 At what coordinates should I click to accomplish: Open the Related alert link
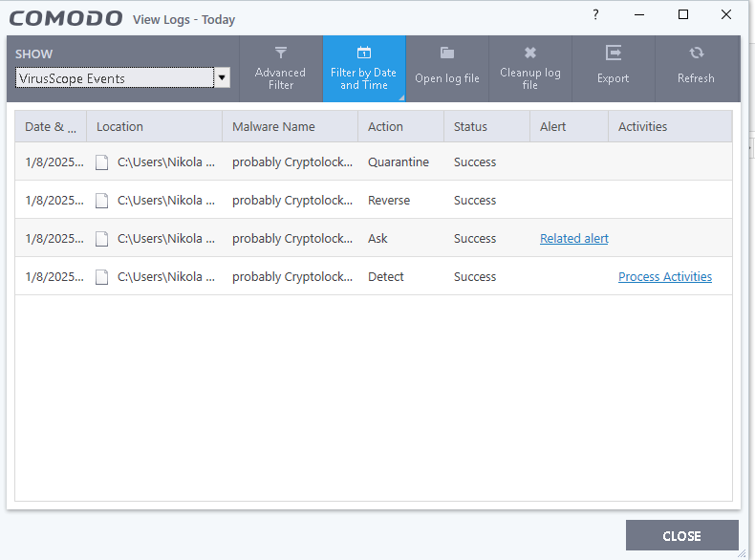(x=574, y=238)
